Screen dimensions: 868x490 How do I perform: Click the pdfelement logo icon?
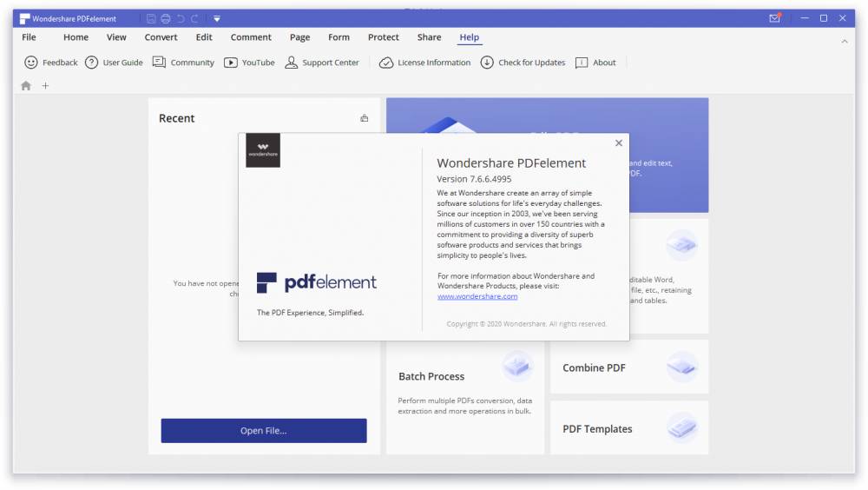tap(266, 282)
